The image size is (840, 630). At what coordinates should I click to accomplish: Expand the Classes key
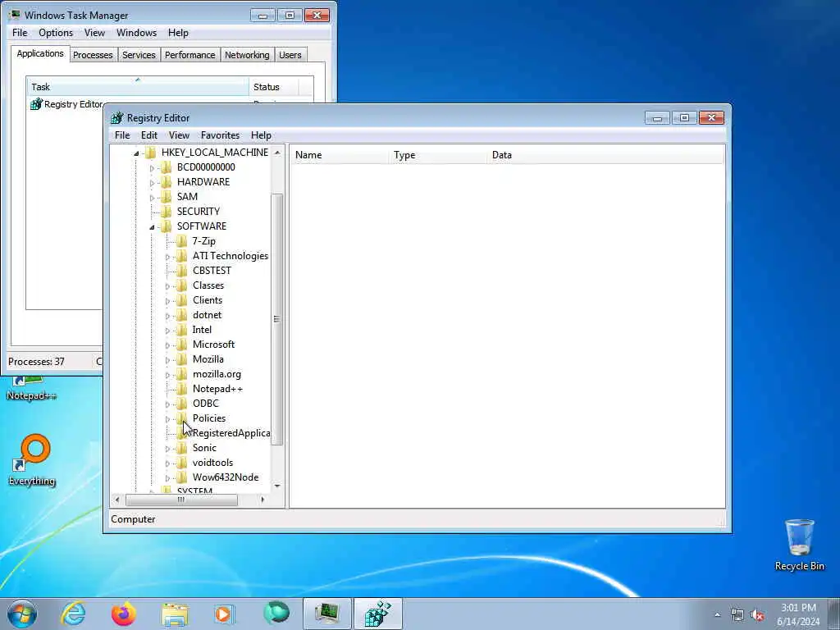pos(167,286)
